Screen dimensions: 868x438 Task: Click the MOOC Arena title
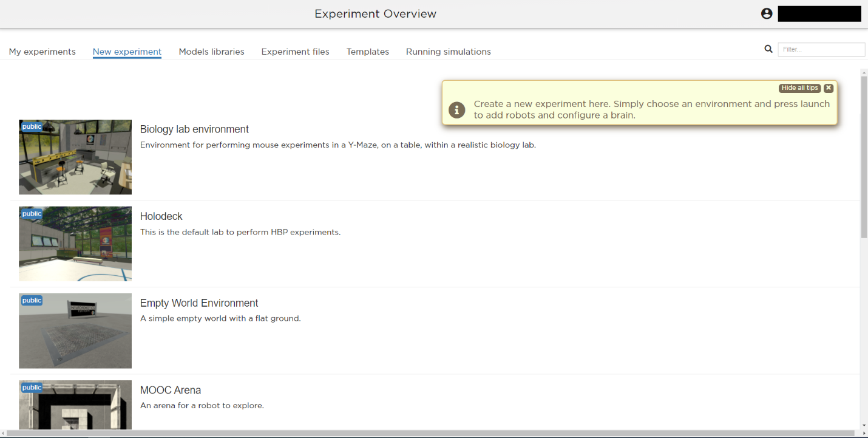(171, 390)
